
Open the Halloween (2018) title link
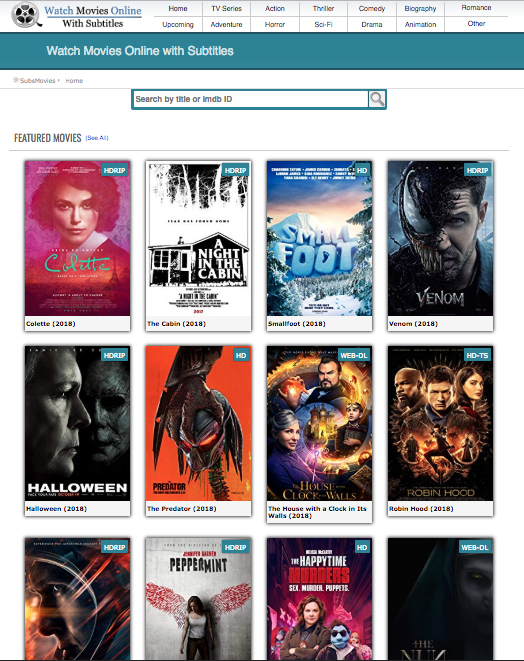point(56,509)
